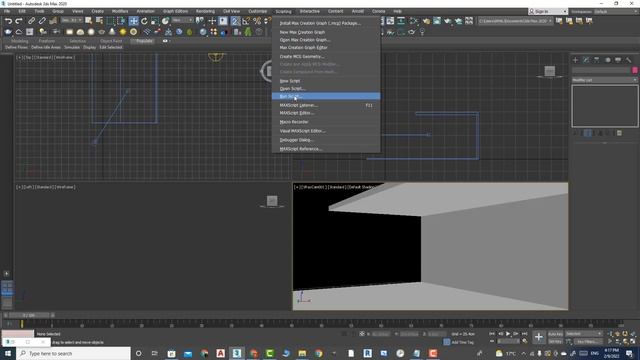Click the cone primitive icon
The height and width of the screenshot is (360, 640).
[x=112, y=32]
